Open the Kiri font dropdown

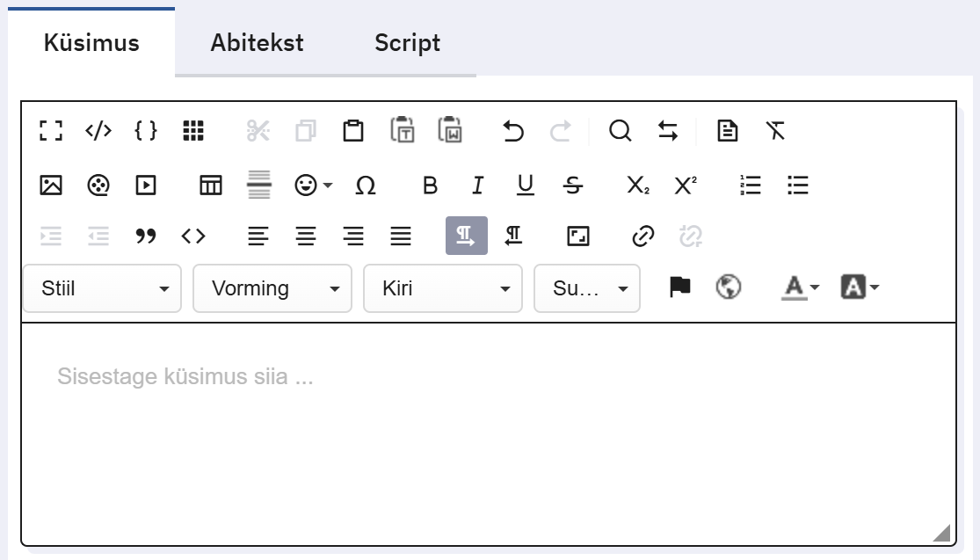point(442,288)
